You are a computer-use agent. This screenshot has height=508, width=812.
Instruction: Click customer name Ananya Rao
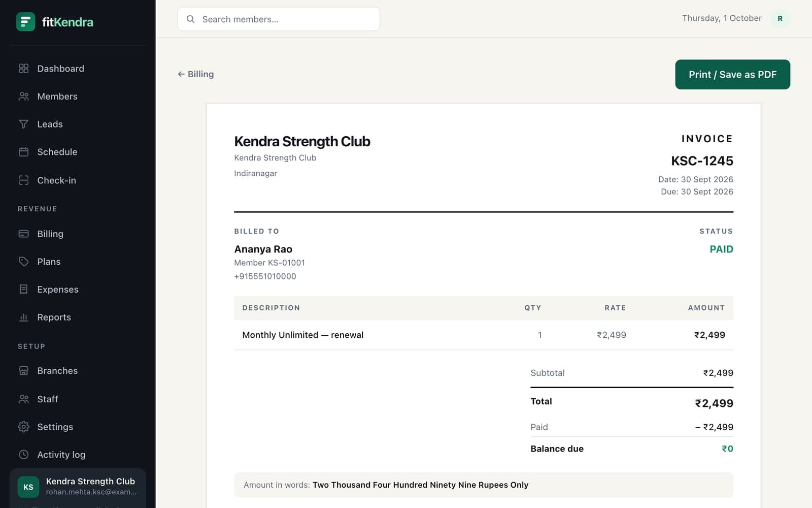coord(263,249)
